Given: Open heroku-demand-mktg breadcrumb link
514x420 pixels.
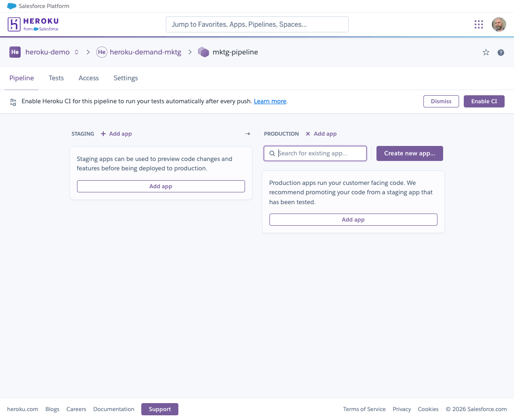Looking at the screenshot, I should click(x=145, y=52).
